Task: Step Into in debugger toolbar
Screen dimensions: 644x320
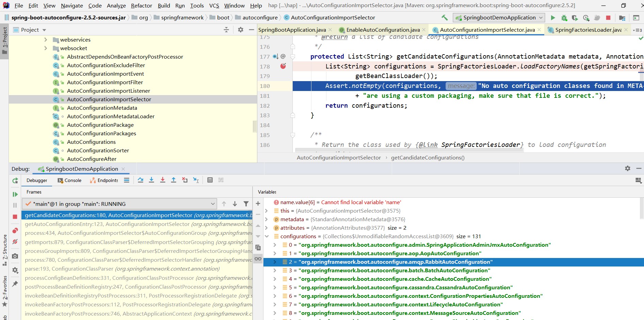Action: 151,180
